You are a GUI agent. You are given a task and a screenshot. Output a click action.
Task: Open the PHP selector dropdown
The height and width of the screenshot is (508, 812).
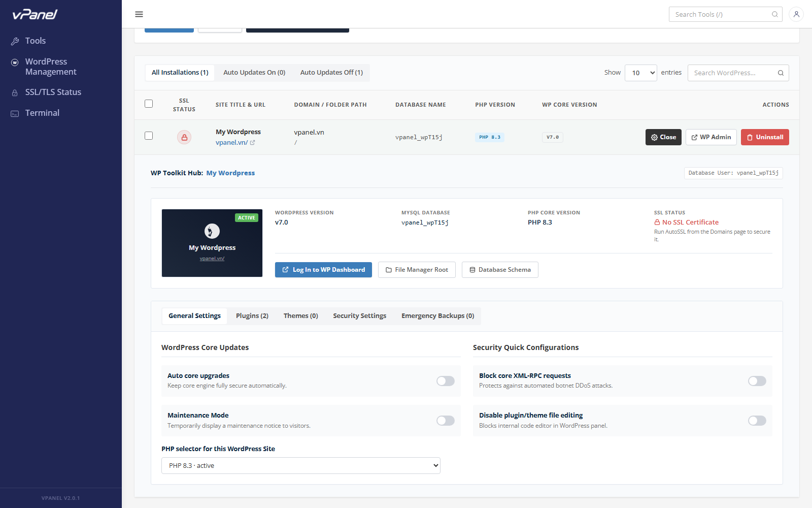[301, 466]
